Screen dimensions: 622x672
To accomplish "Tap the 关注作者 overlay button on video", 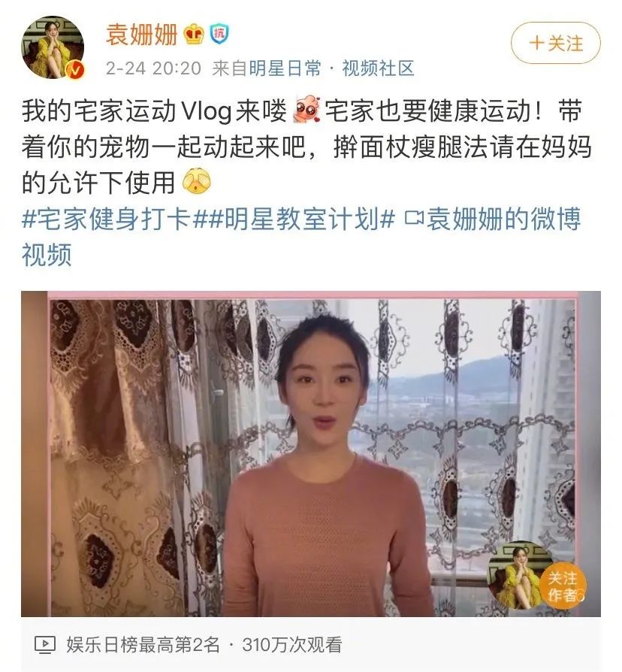I will pyautogui.click(x=563, y=586).
